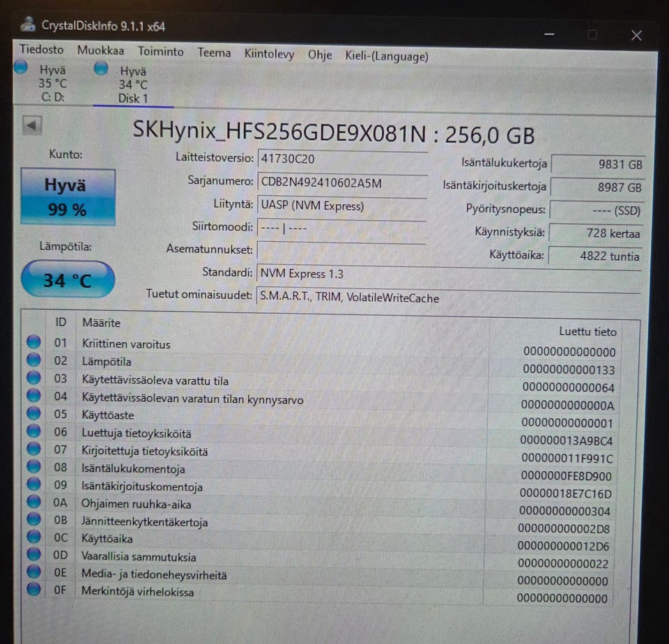The height and width of the screenshot is (644, 669).
Task: Click status icon of row 04 kynnysarvo
Action: click(33, 395)
